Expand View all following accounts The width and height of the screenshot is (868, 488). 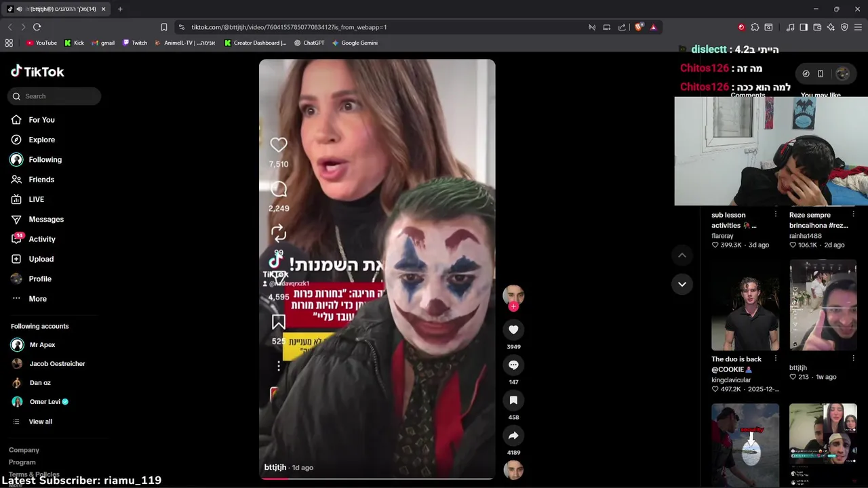(x=40, y=422)
